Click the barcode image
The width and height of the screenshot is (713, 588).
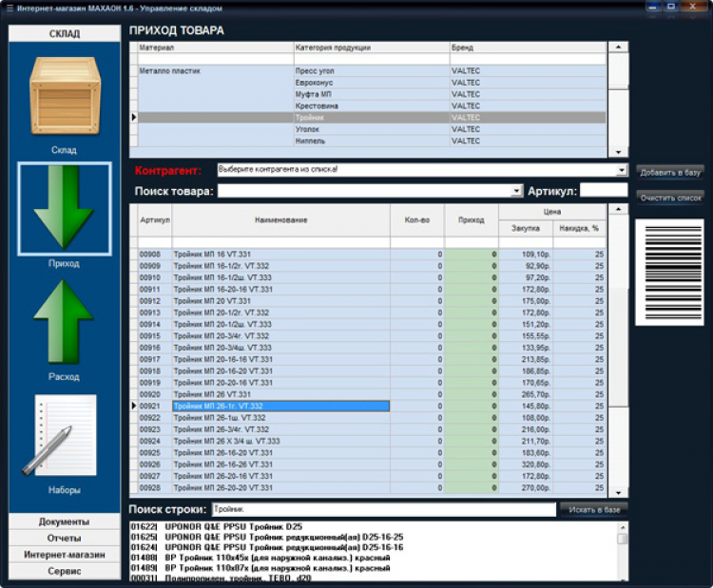coord(669,273)
